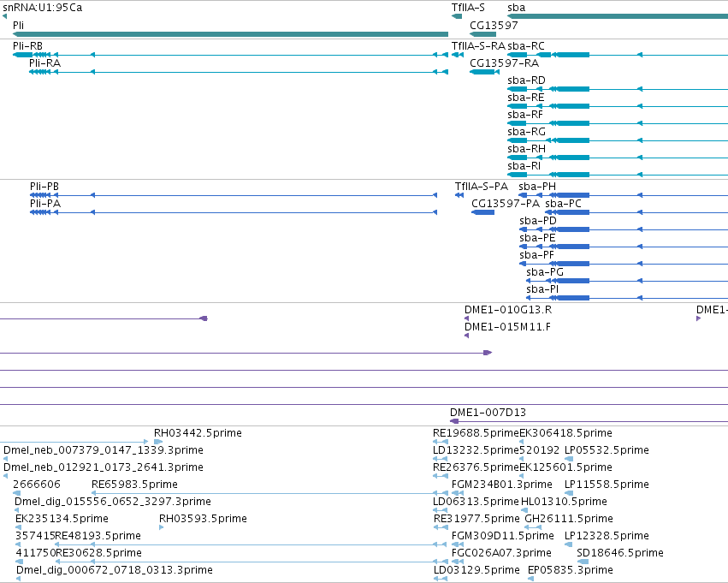Select transcript sba-RI
Viewport: 728px width, 583px height.
pos(618,175)
